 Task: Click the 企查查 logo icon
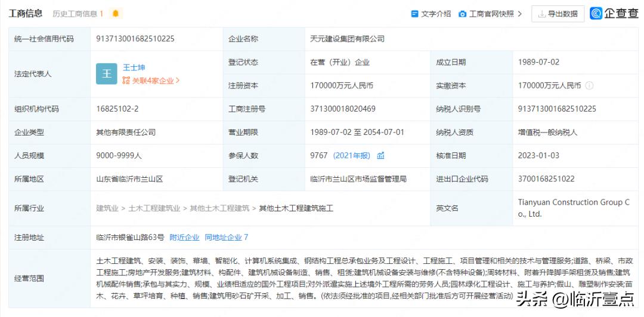pyautogui.click(x=596, y=14)
